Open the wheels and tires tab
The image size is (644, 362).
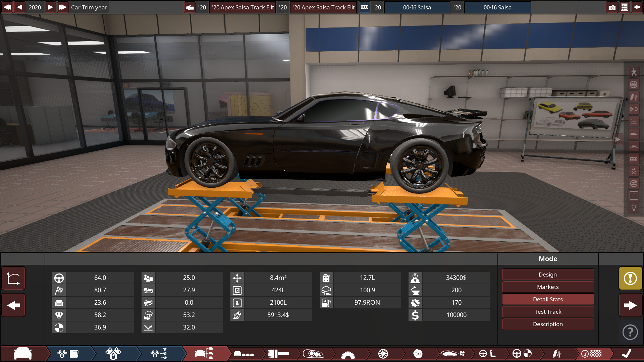383,354
